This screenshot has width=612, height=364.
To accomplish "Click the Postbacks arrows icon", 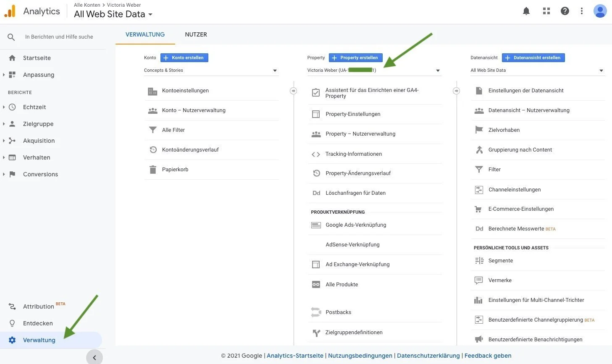I will pos(316,312).
